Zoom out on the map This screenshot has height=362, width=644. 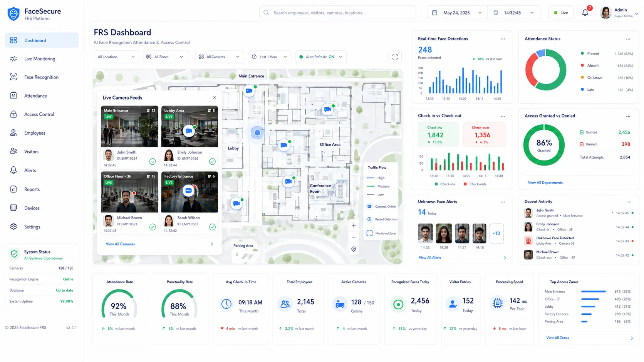(x=354, y=237)
